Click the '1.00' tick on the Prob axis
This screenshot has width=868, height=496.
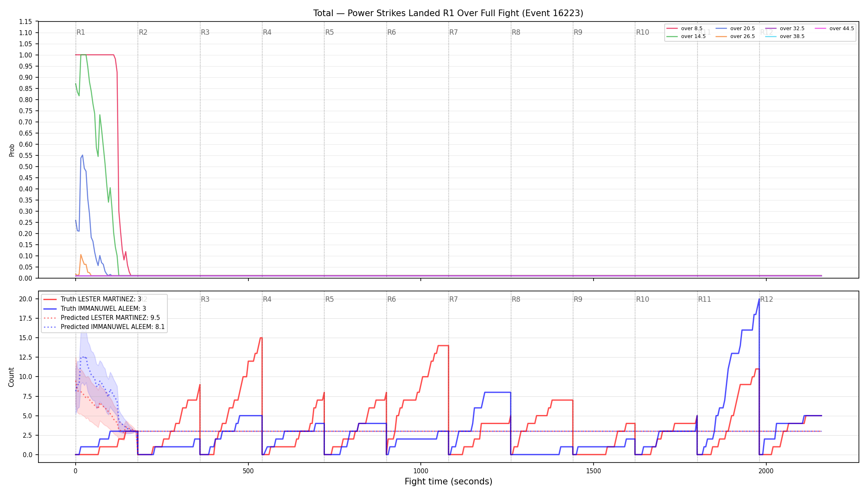click(x=25, y=55)
